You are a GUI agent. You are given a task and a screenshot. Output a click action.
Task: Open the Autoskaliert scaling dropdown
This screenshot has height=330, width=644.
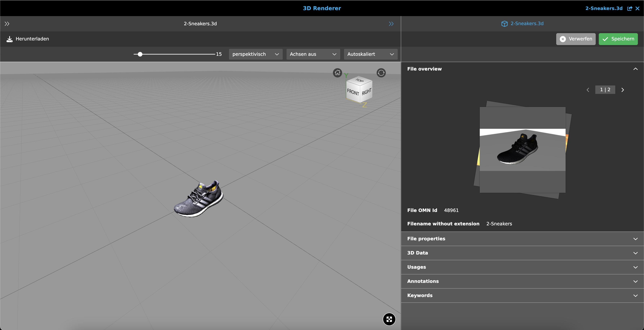click(x=370, y=54)
